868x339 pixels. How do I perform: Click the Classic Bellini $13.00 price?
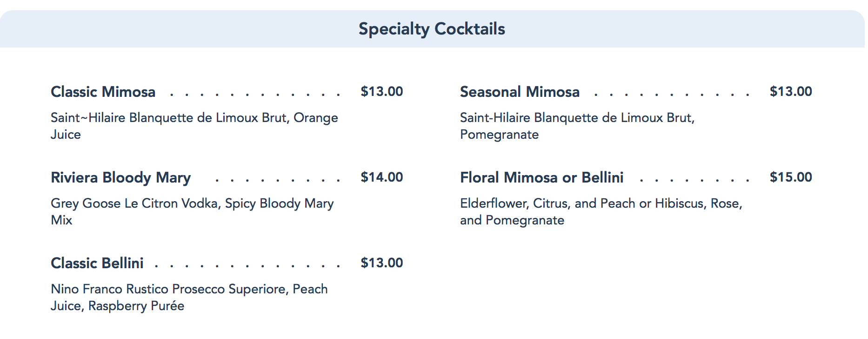point(381,263)
